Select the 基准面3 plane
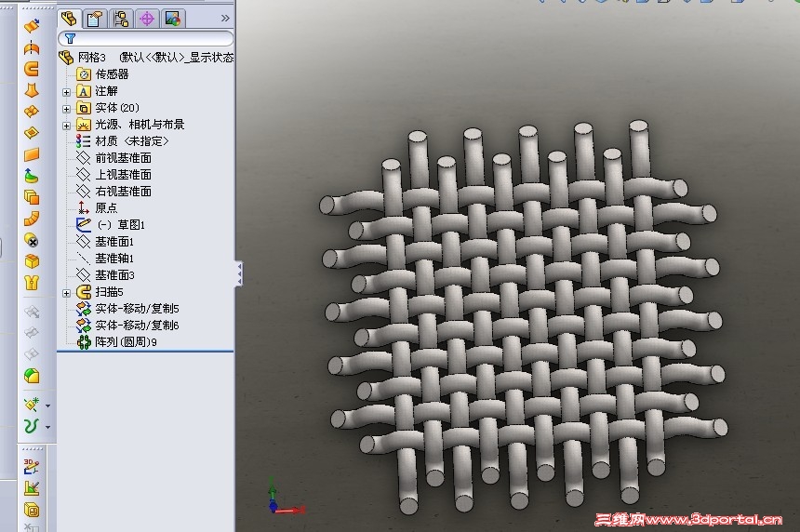 point(104,275)
